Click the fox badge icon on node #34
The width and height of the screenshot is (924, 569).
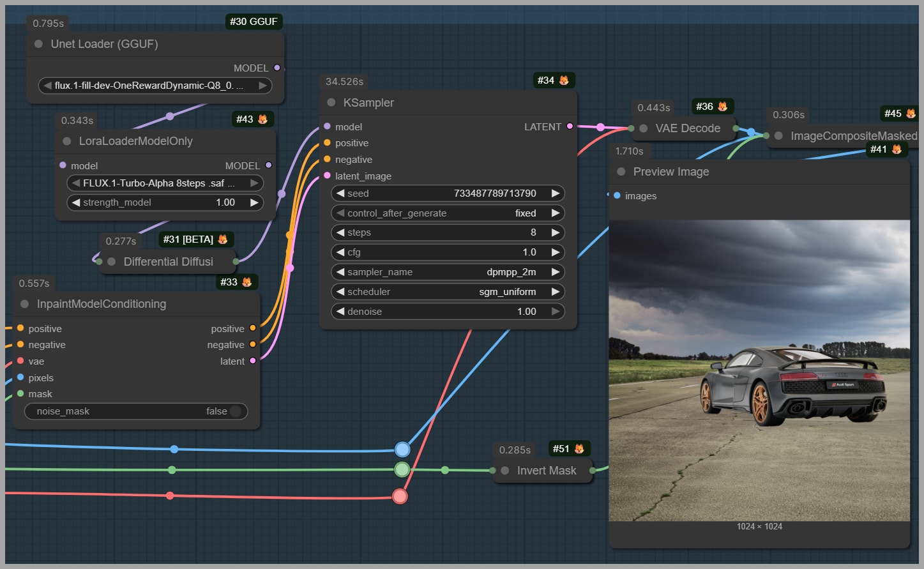[x=564, y=80]
